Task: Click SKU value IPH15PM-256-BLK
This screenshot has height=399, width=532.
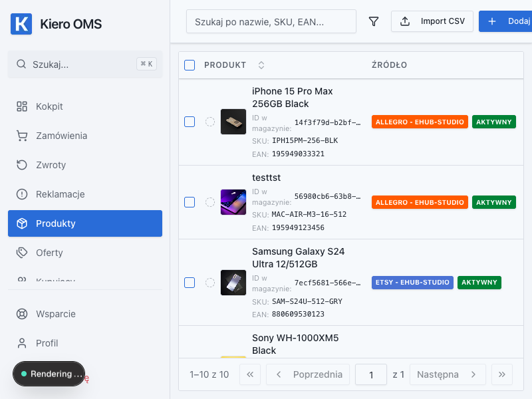Action: click(305, 140)
